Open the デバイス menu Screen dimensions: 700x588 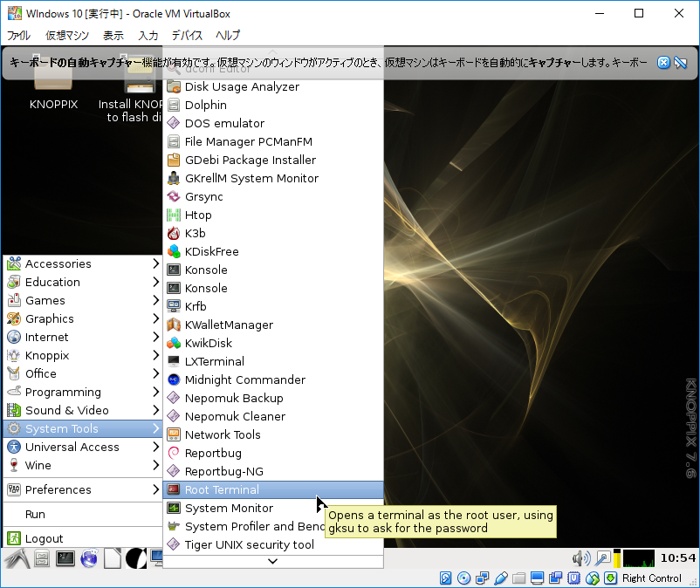187,35
